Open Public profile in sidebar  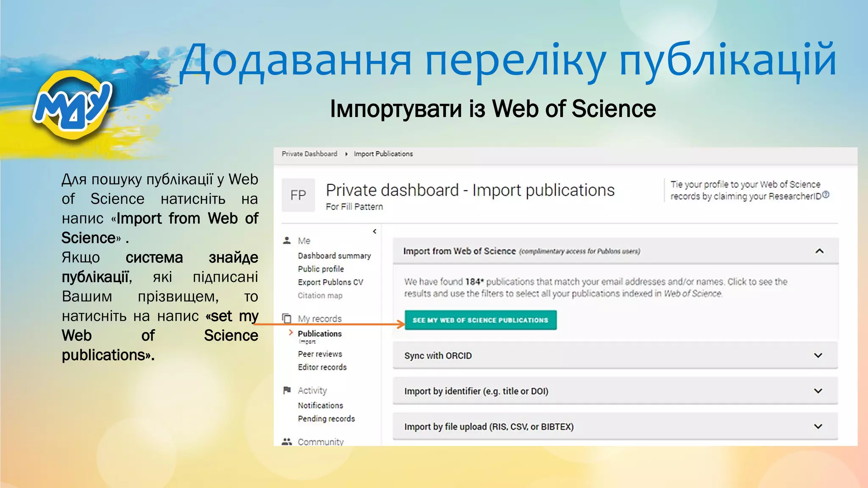tap(321, 269)
